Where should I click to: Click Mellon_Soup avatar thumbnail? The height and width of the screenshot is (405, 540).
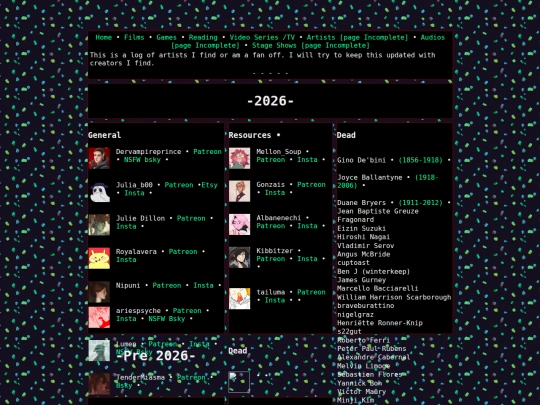point(240,158)
